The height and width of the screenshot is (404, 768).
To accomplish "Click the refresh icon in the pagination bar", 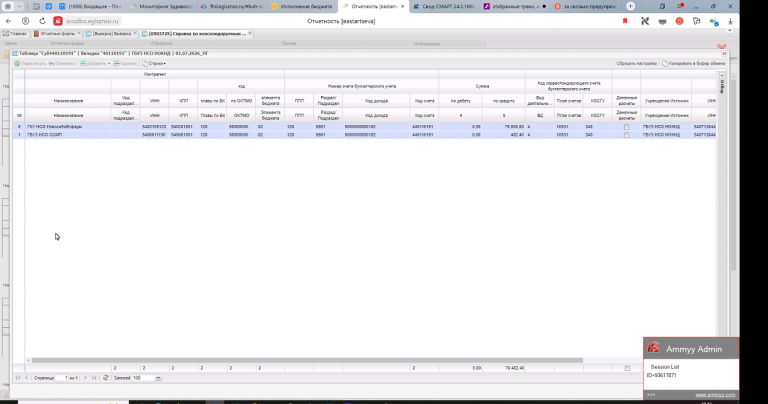I will pos(106,378).
